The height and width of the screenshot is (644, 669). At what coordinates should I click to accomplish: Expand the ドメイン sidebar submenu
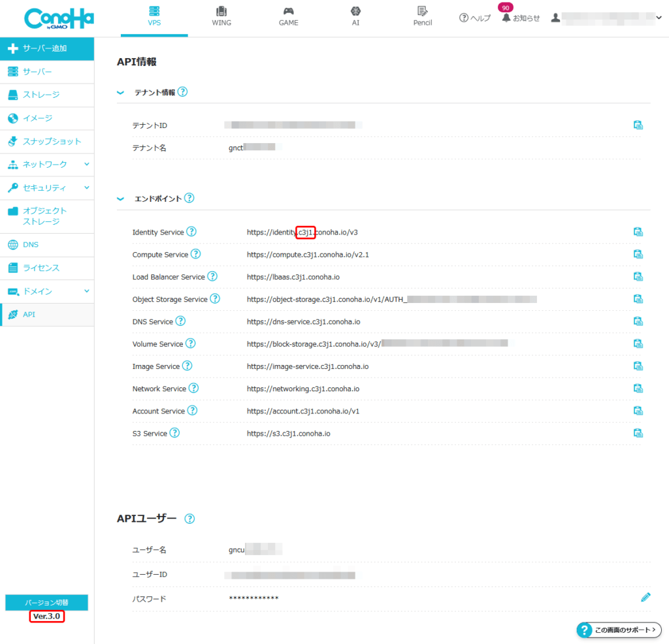tap(87, 291)
